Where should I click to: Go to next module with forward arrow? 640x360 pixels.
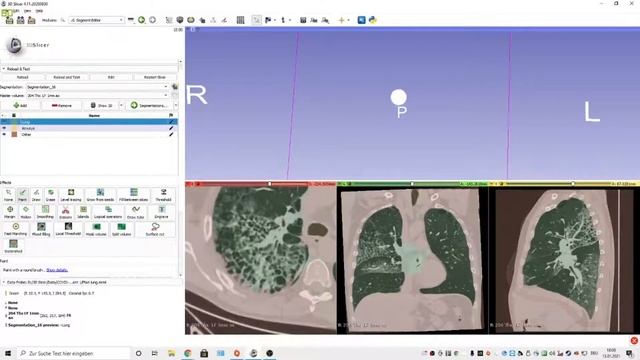(153, 20)
